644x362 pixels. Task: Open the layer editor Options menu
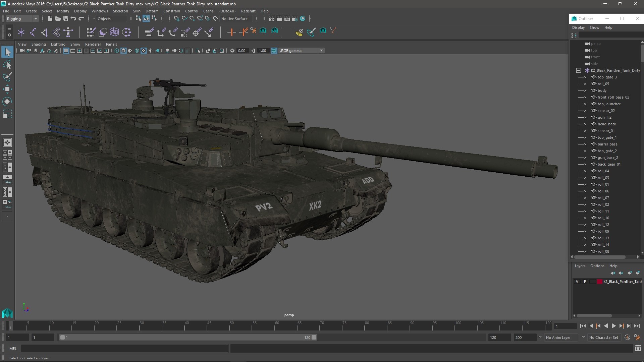tap(597, 266)
